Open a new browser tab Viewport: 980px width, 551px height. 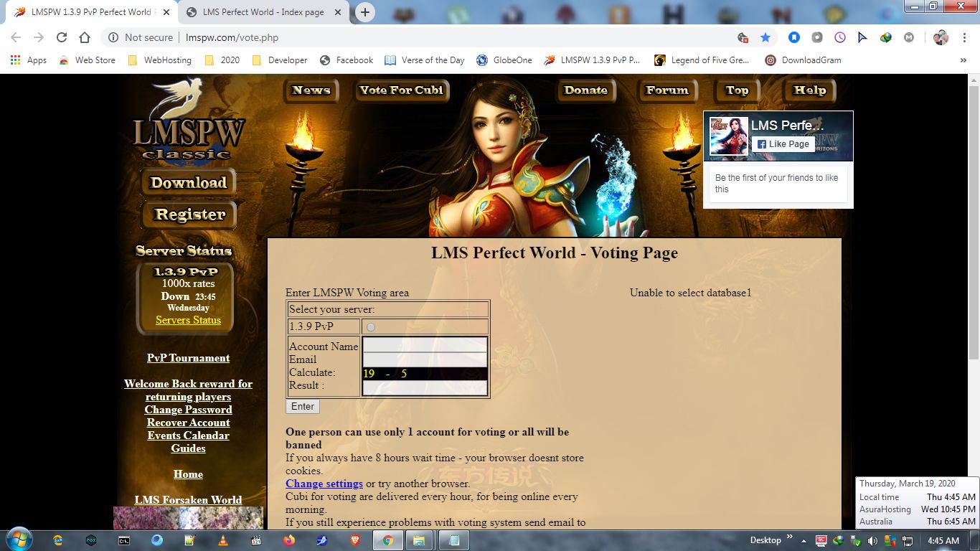click(x=365, y=12)
